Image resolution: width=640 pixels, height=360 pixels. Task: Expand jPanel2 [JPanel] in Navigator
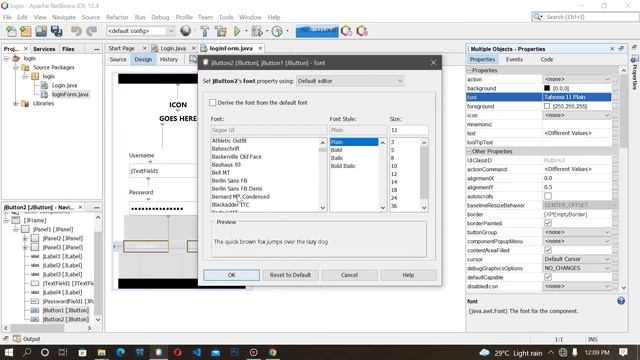25,238
